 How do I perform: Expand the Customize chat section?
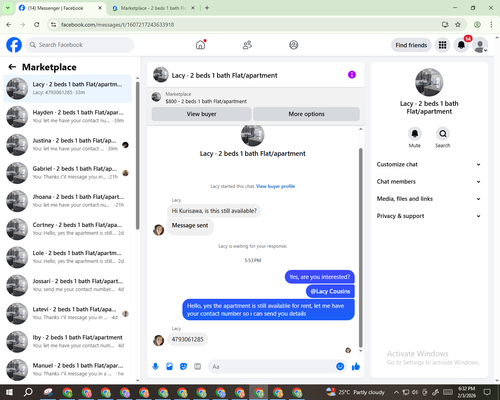pyautogui.click(x=429, y=164)
